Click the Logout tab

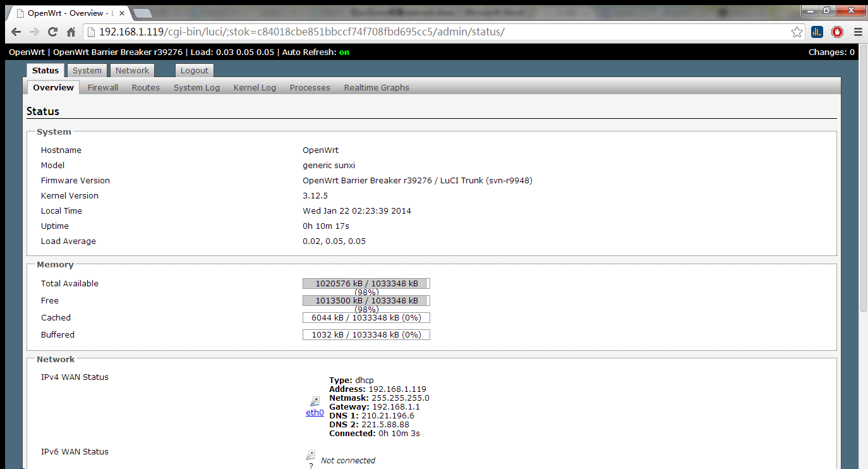click(195, 71)
